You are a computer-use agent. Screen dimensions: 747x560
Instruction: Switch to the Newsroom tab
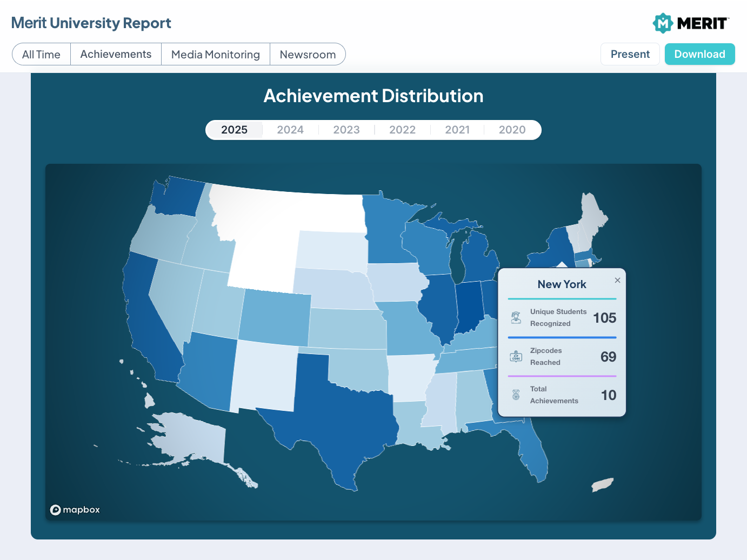point(308,55)
